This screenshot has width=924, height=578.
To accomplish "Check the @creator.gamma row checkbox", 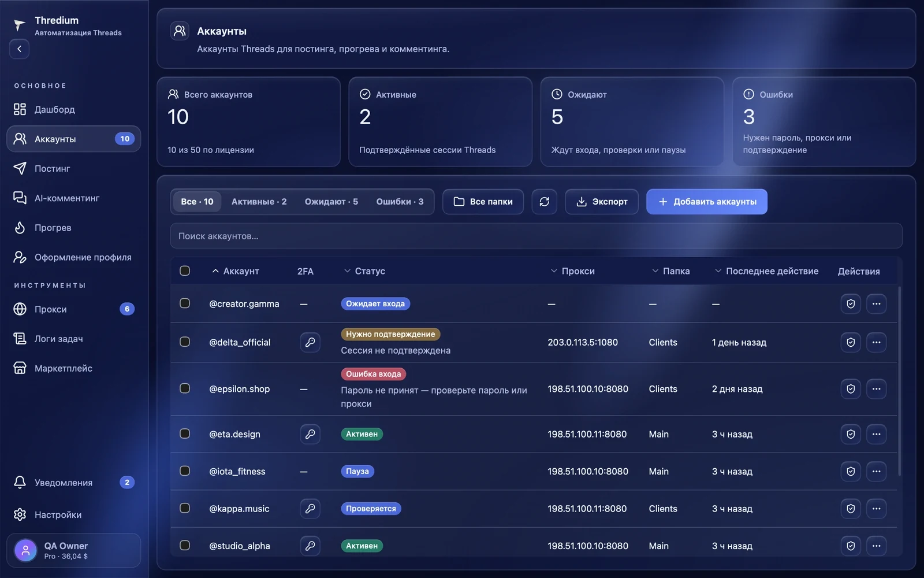I will point(185,303).
